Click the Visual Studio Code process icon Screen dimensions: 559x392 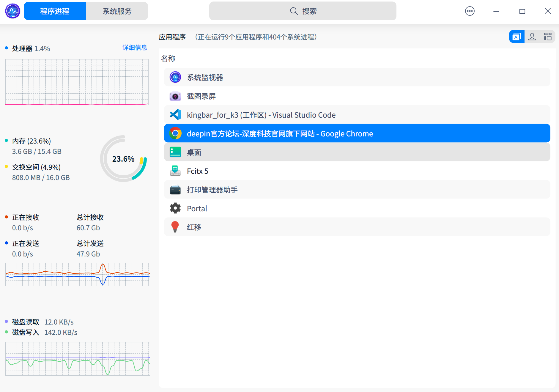point(175,114)
